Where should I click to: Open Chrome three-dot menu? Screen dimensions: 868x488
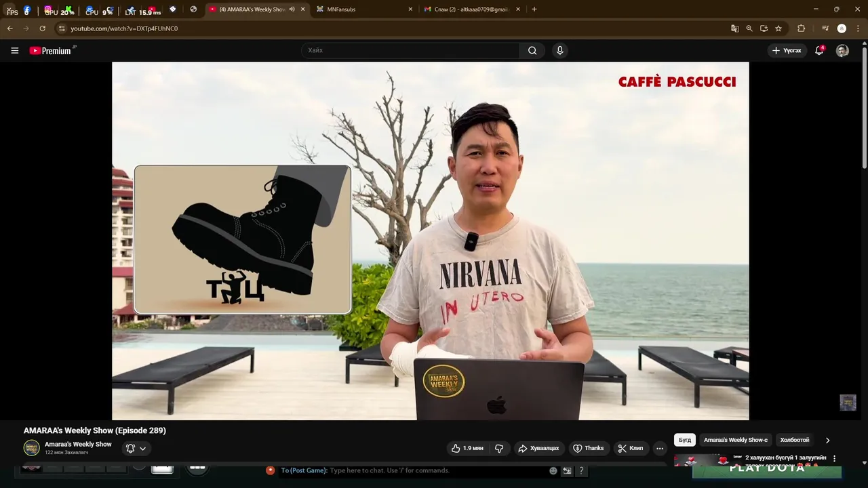pos(859,28)
